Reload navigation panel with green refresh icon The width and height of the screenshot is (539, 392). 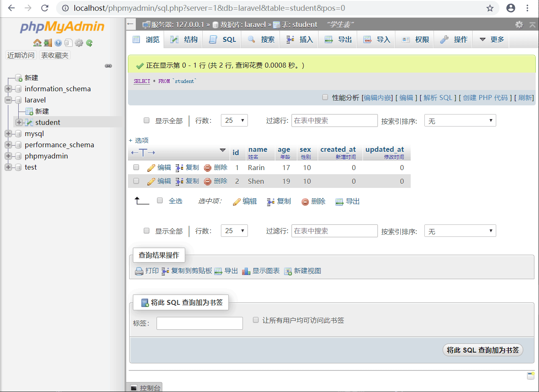point(89,43)
